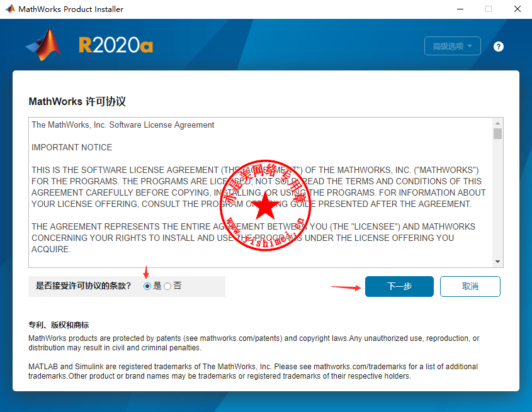This screenshot has height=412, width=532.
Task: Click the maximize button in the title bar
Action: point(489,9)
